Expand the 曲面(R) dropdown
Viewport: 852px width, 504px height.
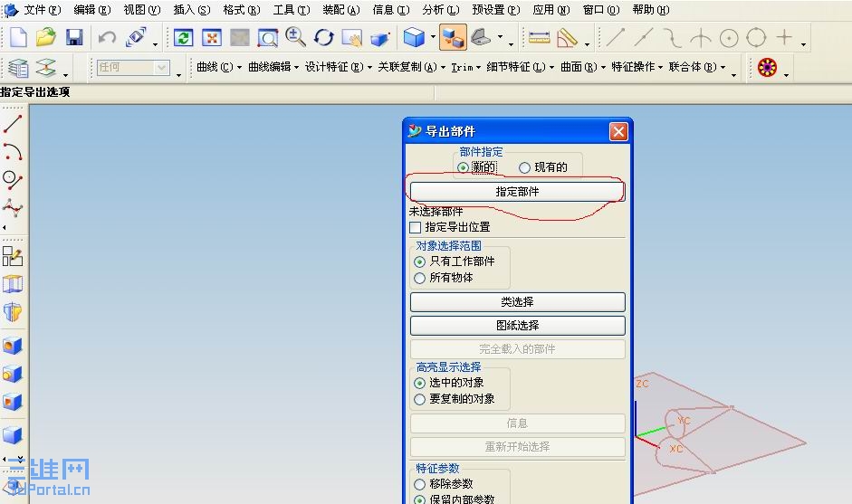(583, 67)
